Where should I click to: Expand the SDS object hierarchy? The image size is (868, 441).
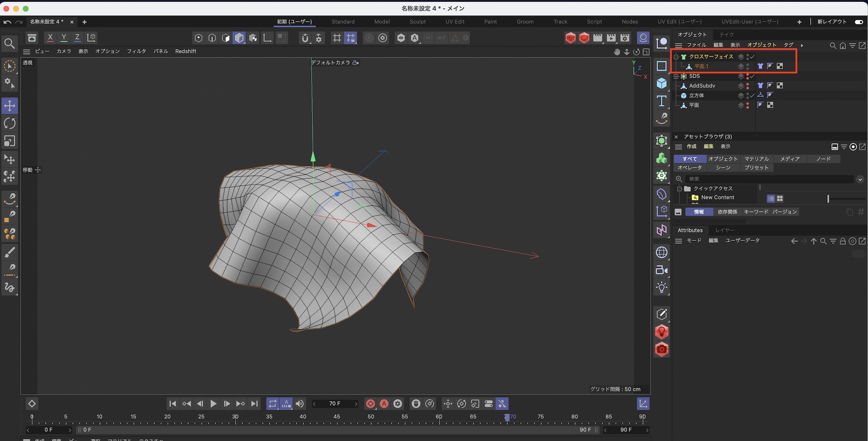click(x=676, y=76)
